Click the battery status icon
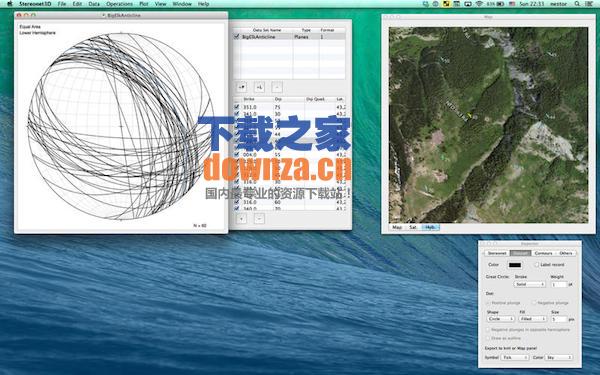 click(499, 4)
